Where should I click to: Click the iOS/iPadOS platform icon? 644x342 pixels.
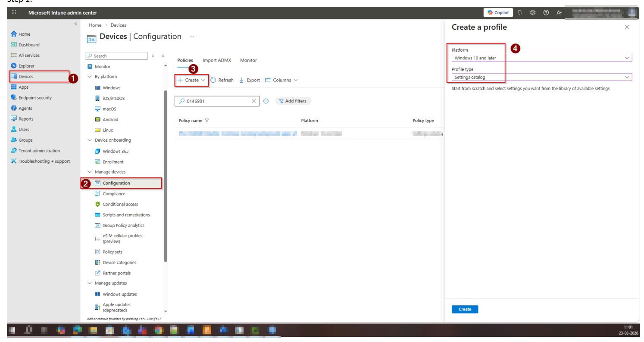click(x=97, y=98)
